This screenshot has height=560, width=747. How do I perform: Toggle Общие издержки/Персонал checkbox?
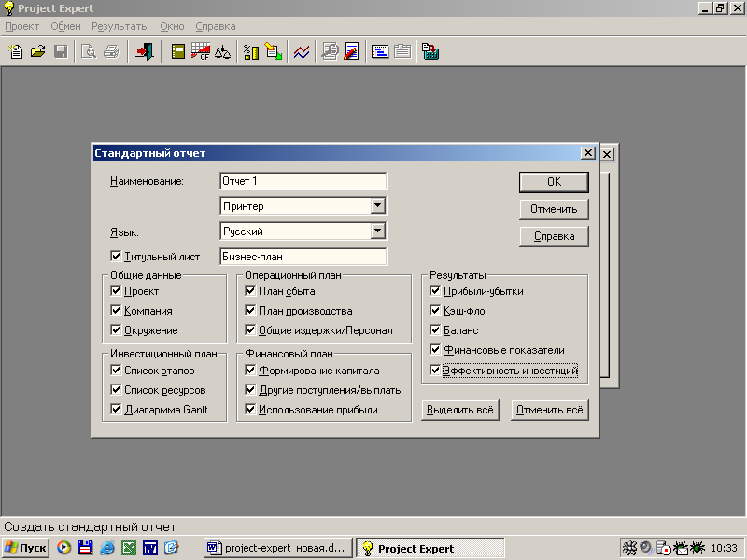coord(250,329)
